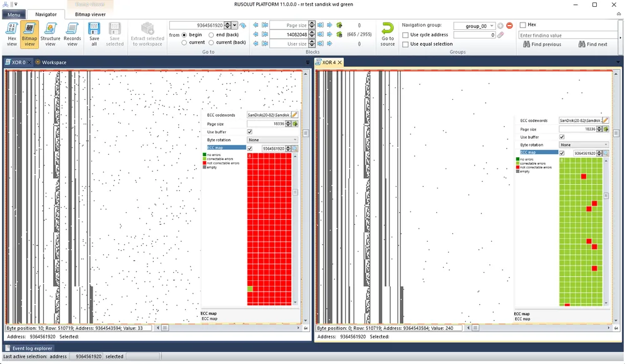Image resolution: width=625 pixels, height=364 pixels.
Task: Enable the Hex checkbox
Action: [x=523, y=25]
